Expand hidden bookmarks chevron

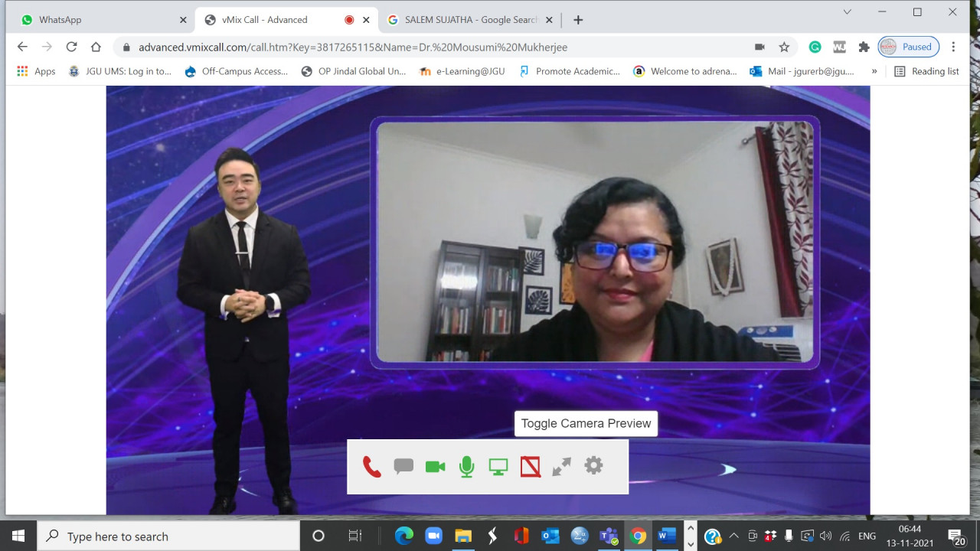coord(874,71)
